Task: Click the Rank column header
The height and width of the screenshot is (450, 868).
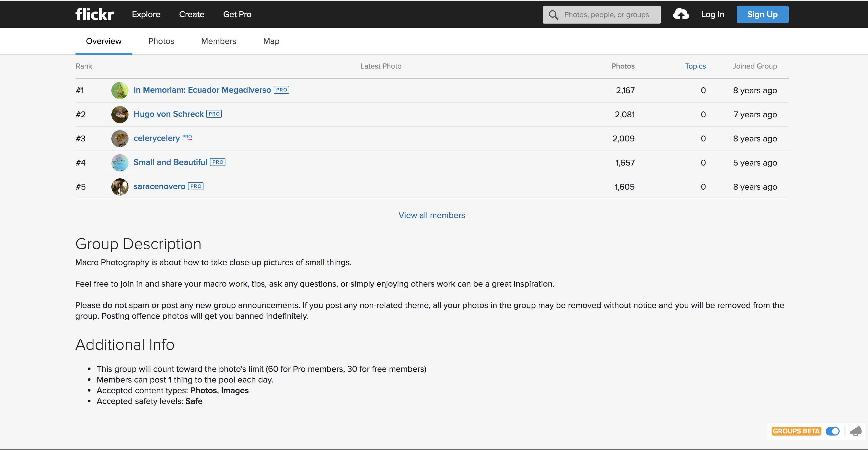Action: tap(84, 66)
